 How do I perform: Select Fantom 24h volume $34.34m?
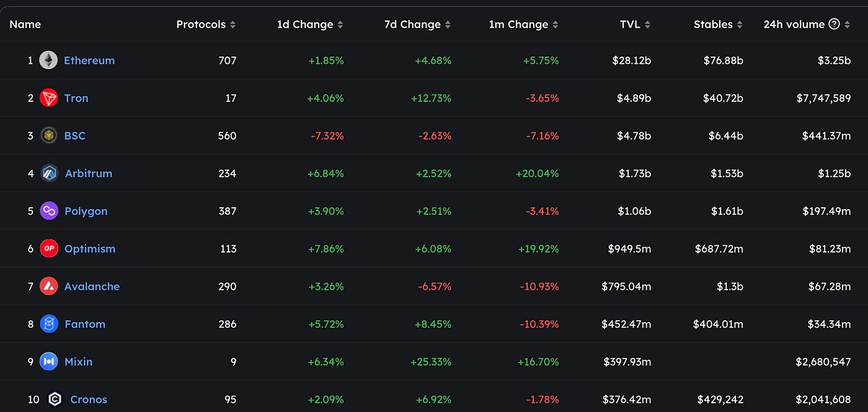[x=829, y=324]
